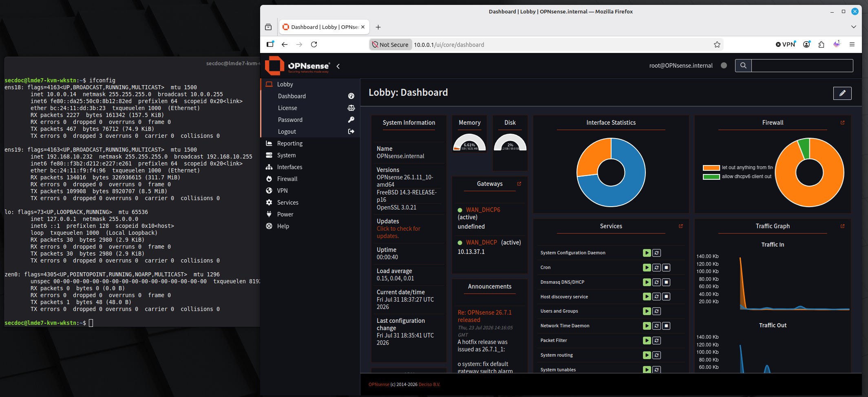
Task: Click the blue slice of Interface Statistics chart
Action: 630,187
